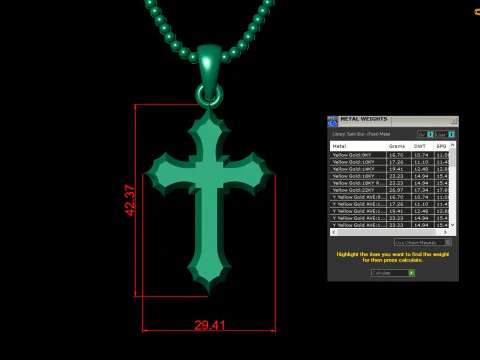The height and width of the screenshot is (360, 480).
Task: Toggle Use Object Materials checkbox
Action: coord(448,242)
